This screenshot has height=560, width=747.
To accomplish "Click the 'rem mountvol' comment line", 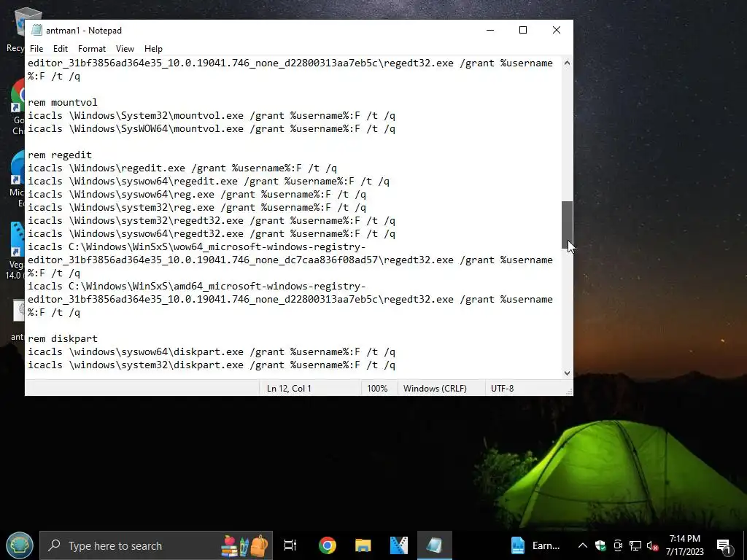I will pos(63,102).
